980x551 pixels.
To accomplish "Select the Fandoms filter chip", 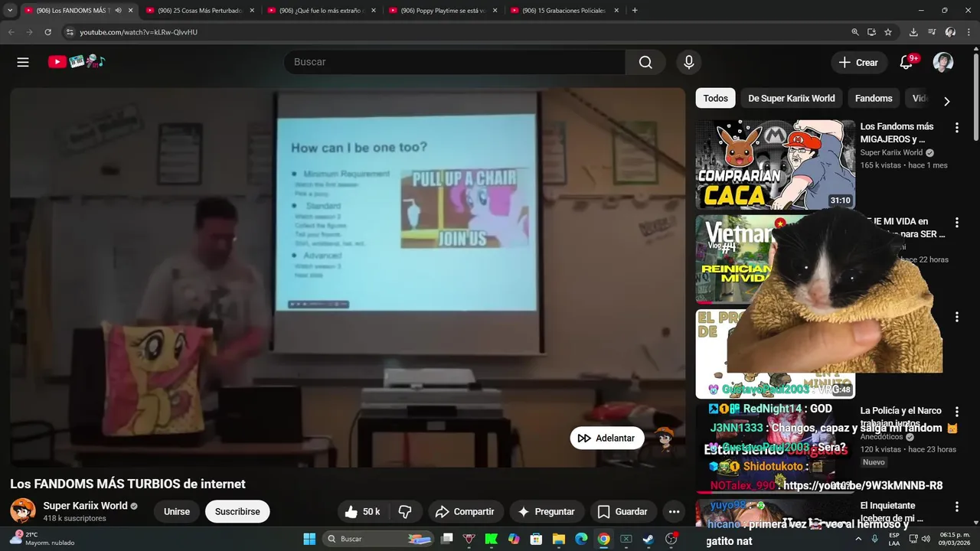I will pos(874,98).
